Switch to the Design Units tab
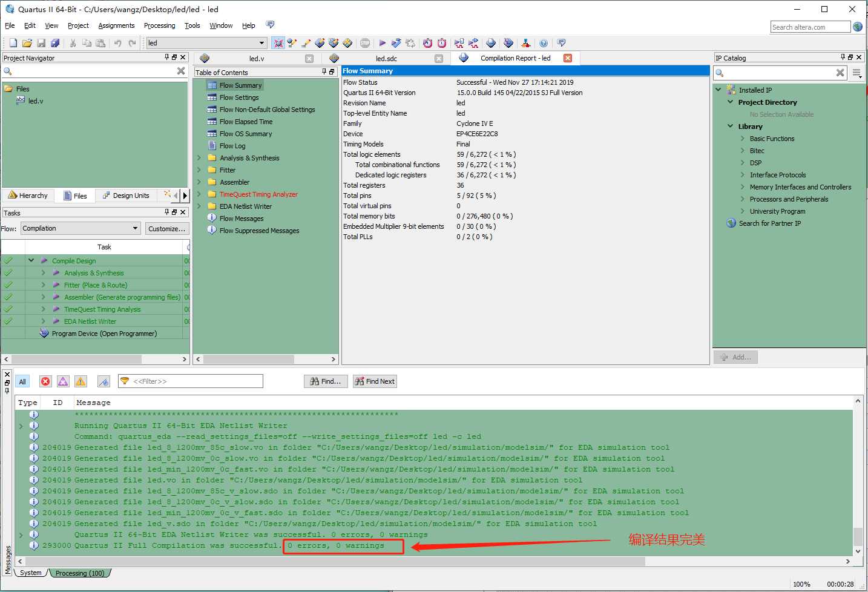 [x=125, y=196]
